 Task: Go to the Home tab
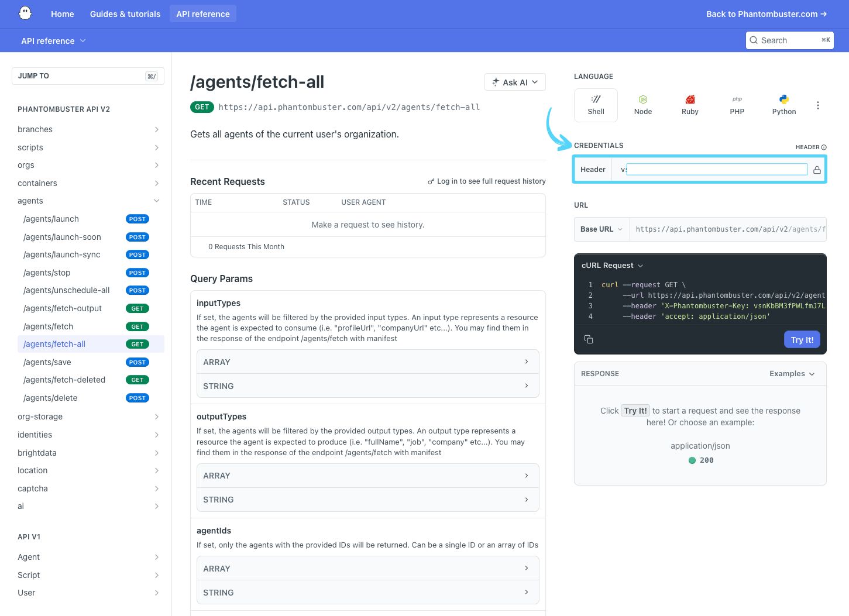click(x=63, y=14)
